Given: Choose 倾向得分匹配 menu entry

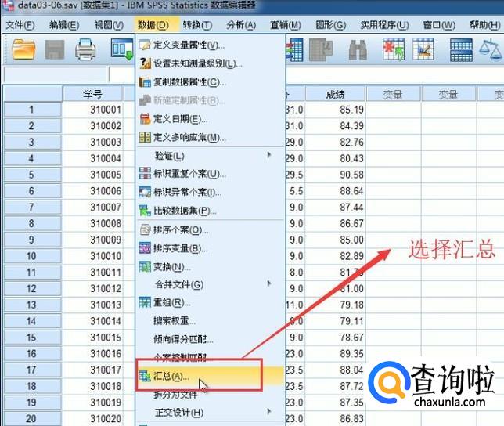Looking at the screenshot, I should (x=211, y=339).
